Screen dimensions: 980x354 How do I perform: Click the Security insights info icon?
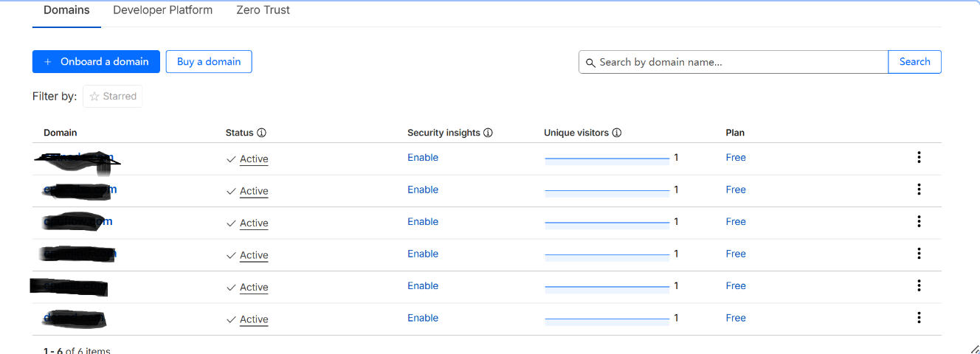coord(488,133)
